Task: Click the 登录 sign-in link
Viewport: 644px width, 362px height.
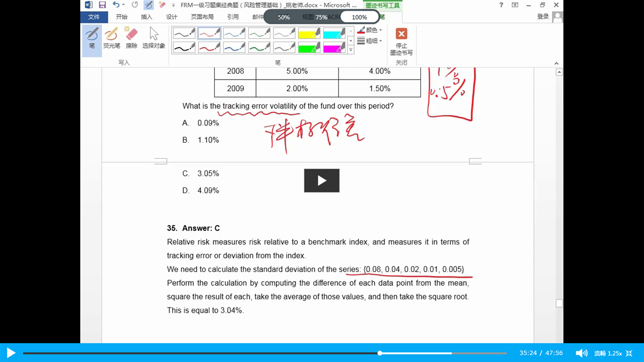Action: click(x=543, y=17)
